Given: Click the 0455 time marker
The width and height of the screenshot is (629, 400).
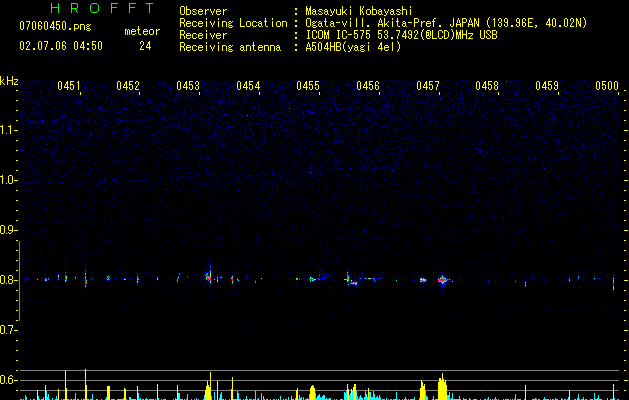Looking at the screenshot, I should tap(308, 86).
